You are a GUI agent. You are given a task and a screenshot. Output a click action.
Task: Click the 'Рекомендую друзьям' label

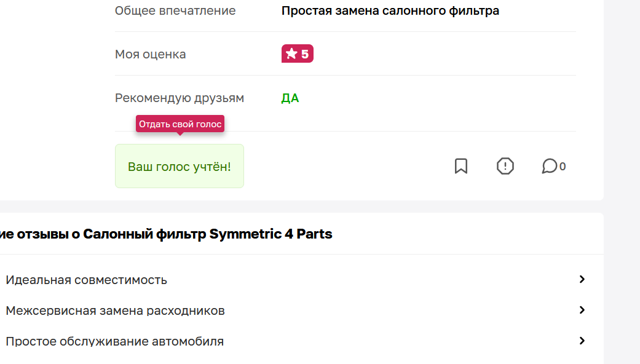tap(180, 98)
